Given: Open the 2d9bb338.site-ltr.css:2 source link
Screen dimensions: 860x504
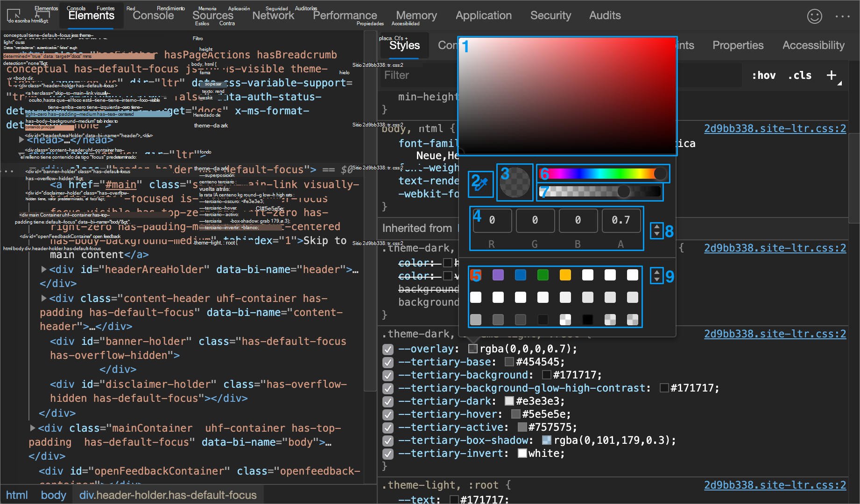Looking at the screenshot, I should pyautogui.click(x=775, y=128).
